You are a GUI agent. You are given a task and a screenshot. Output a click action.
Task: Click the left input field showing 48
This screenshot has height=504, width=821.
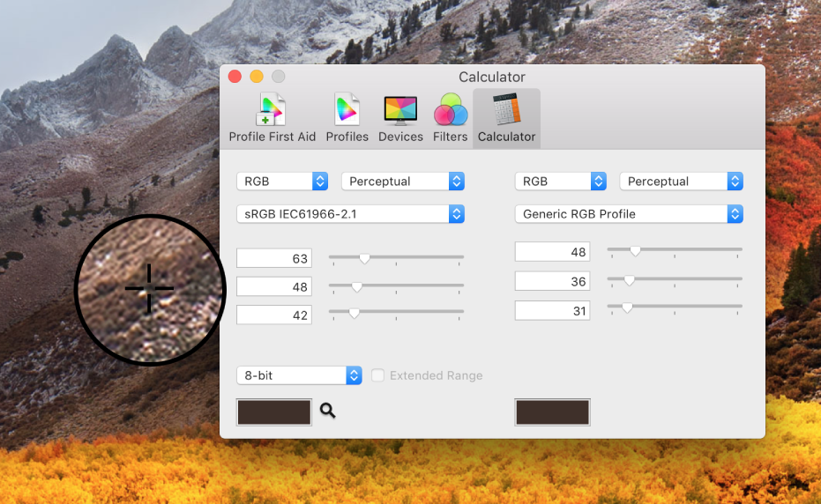click(274, 286)
